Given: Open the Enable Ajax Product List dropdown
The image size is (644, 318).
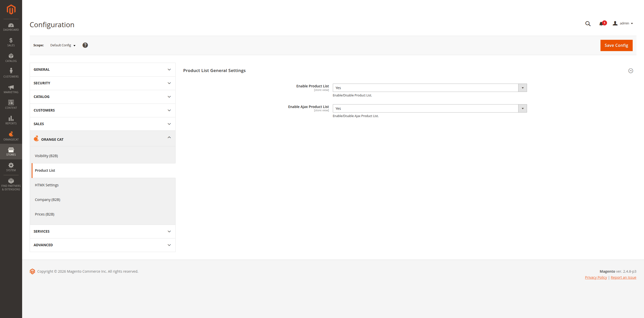Looking at the screenshot, I should [522, 108].
